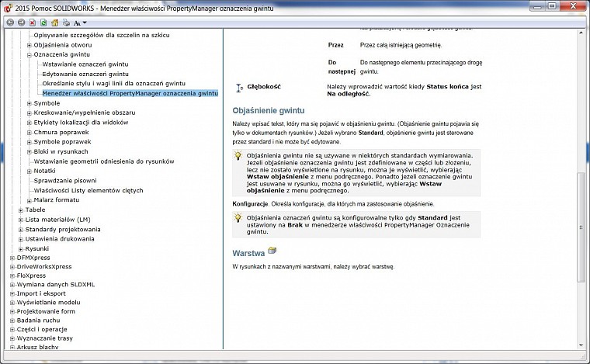Image resolution: width=590 pixels, height=364 pixels.
Task: Expand the Kreskowanie/wypełnienie obszaru node
Action: pos(29,113)
